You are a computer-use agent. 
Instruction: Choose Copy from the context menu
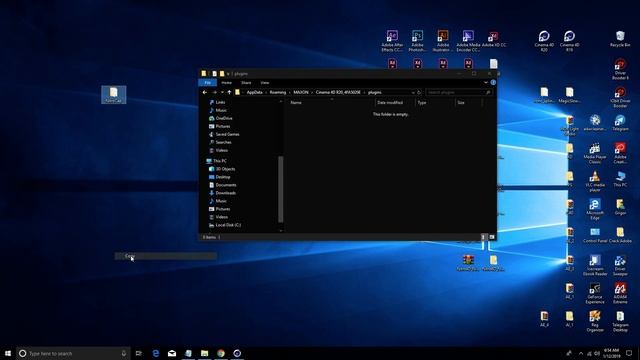[x=165, y=256]
